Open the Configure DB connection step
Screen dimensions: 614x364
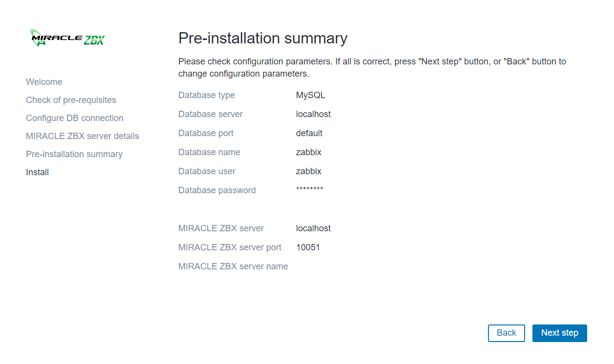[74, 118]
